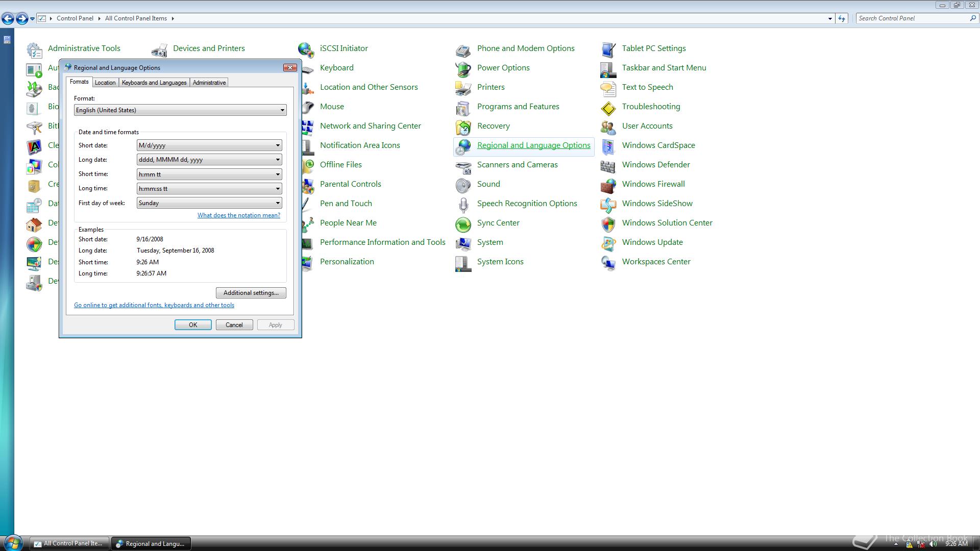This screenshot has height=551, width=980.
Task: Click Control Panel breadcrumb
Action: click(75, 18)
